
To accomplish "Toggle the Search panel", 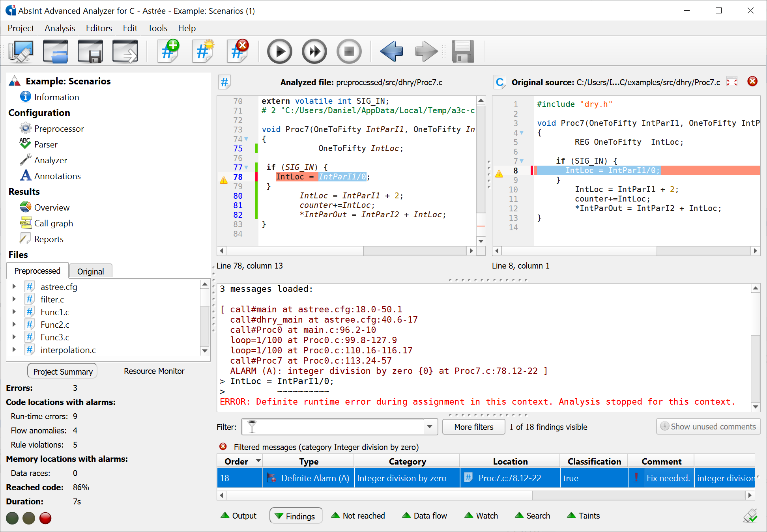I will pos(532,516).
